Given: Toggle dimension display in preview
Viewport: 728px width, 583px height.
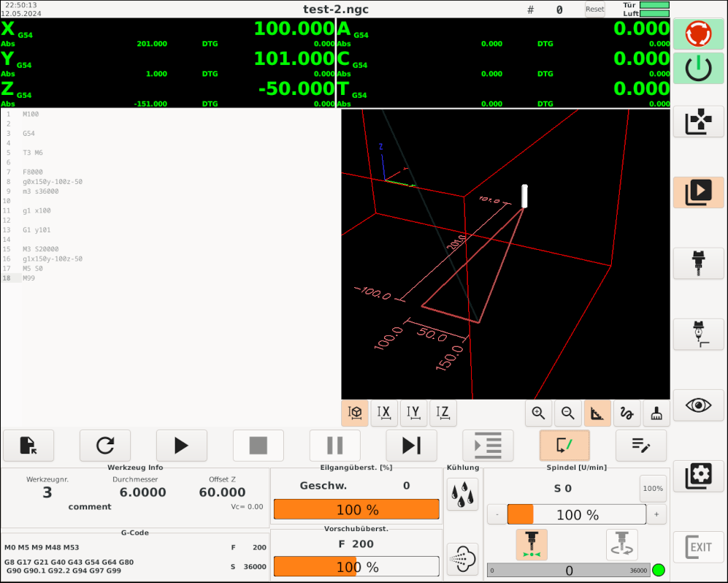Looking at the screenshot, I should click(x=597, y=413).
